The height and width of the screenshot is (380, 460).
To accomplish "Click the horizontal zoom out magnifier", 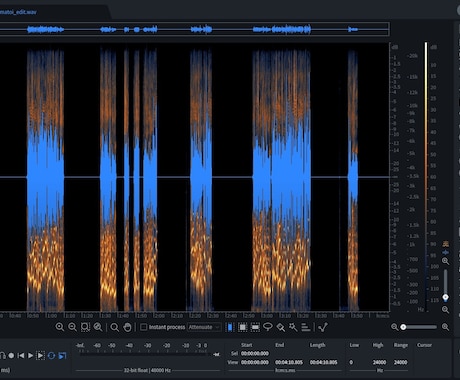I will [394, 327].
